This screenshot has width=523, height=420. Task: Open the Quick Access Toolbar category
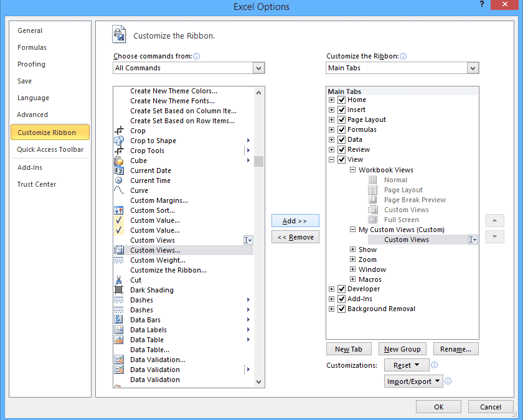50,149
